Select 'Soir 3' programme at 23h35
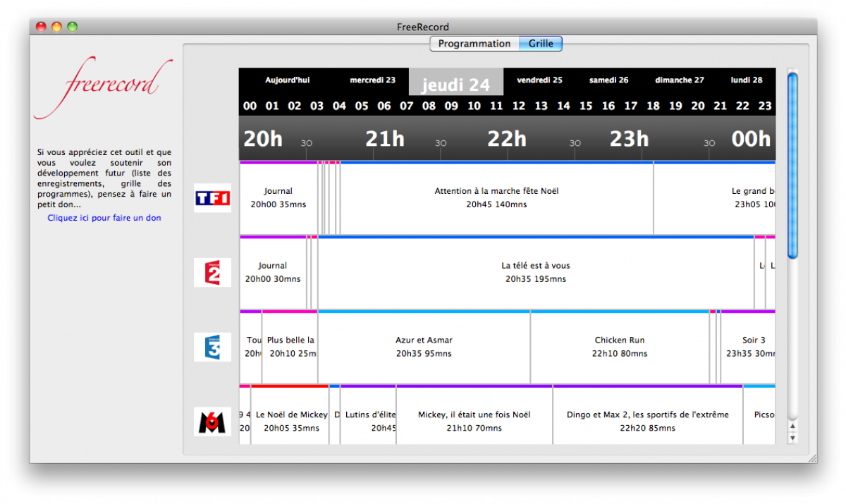The height and width of the screenshot is (504, 846). tap(748, 348)
